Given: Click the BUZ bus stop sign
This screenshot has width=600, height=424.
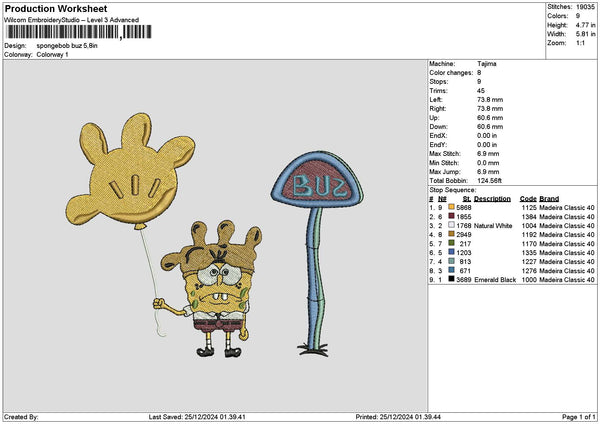Looking at the screenshot, I should click(318, 254).
